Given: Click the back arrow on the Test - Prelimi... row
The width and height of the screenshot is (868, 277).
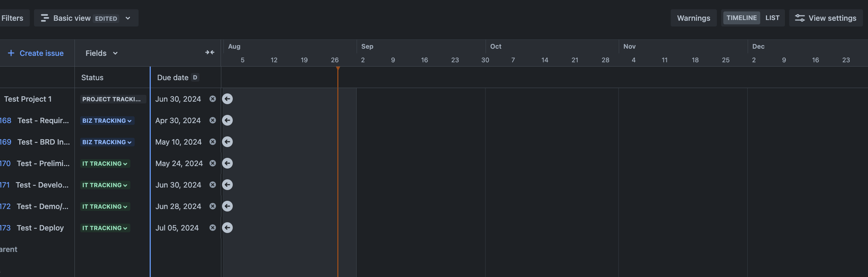Looking at the screenshot, I should (x=227, y=163).
